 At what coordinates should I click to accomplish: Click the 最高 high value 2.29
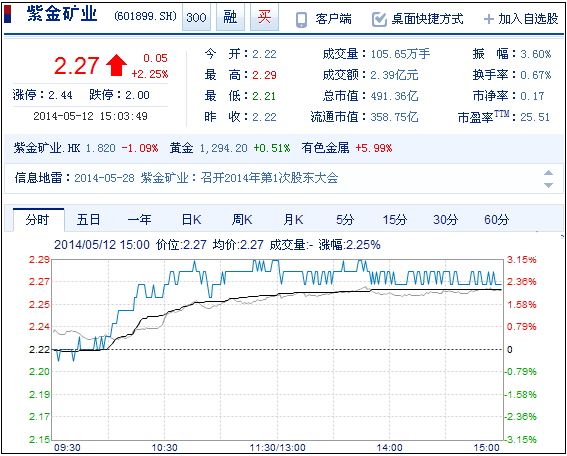(x=264, y=75)
